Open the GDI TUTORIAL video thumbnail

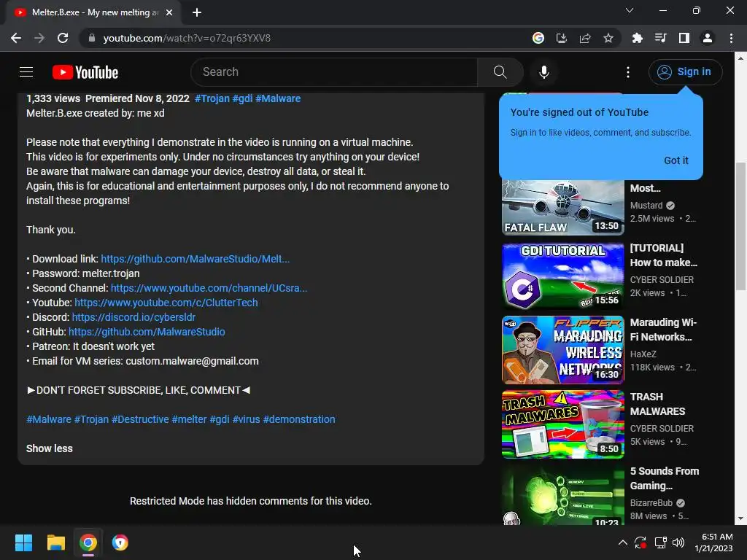[x=562, y=276]
